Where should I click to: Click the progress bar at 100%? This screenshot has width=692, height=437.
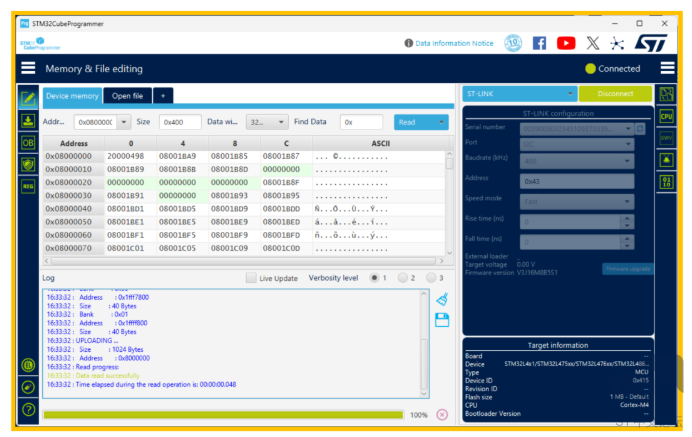[223, 414]
